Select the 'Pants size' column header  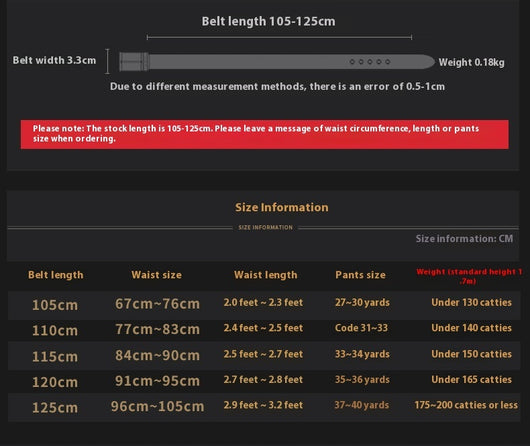pos(360,275)
